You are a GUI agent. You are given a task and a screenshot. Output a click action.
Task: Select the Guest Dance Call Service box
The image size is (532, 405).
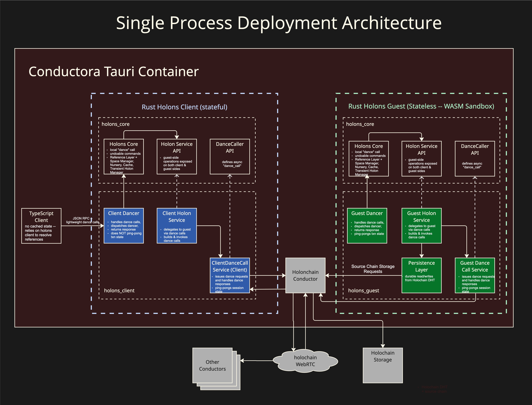475,275
